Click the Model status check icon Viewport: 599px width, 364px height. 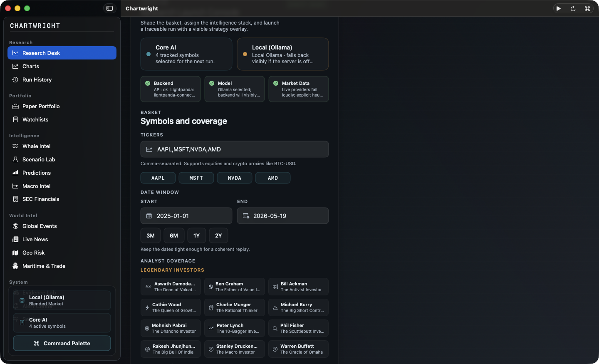(x=212, y=83)
